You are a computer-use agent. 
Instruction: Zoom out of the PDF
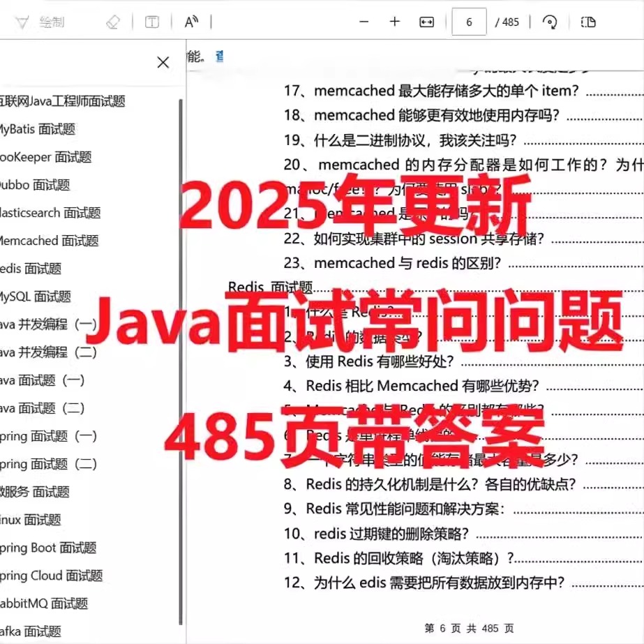click(364, 22)
